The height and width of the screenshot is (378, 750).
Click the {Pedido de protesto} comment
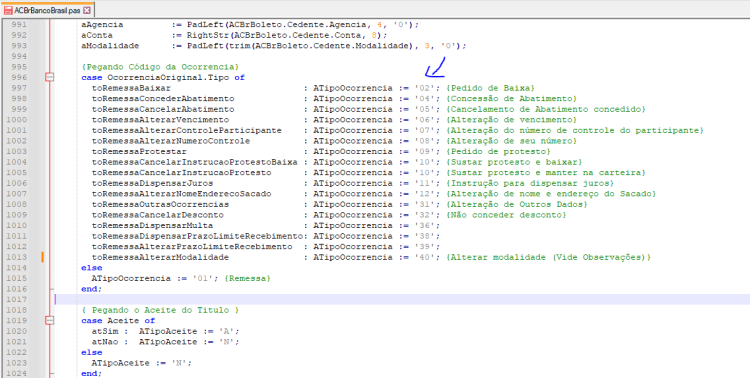[x=498, y=151]
